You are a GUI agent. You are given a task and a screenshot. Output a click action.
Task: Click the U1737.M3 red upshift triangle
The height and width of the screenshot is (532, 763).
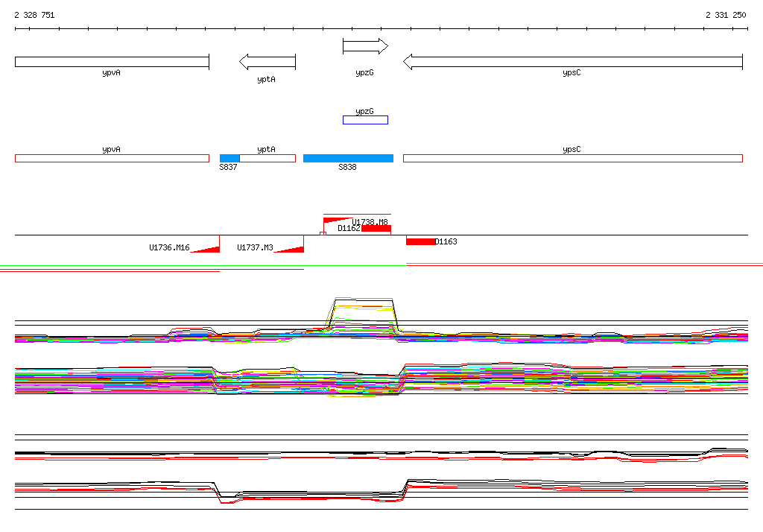point(290,249)
